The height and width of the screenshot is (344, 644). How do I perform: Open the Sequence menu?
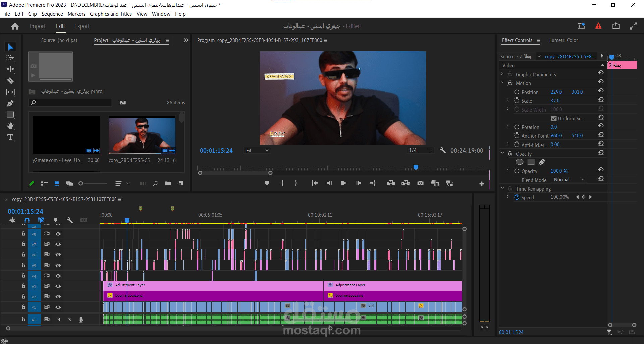point(52,14)
